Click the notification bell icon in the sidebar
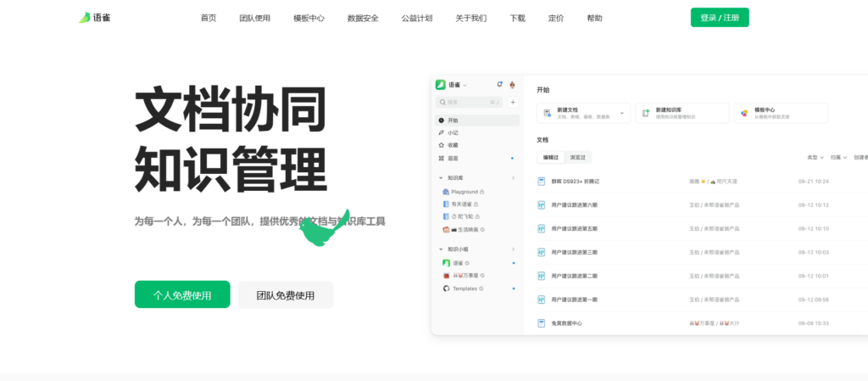868x381 pixels. click(x=499, y=85)
